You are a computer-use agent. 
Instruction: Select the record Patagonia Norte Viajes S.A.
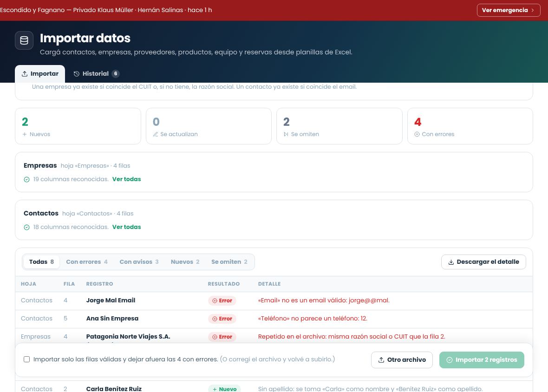tap(128, 337)
